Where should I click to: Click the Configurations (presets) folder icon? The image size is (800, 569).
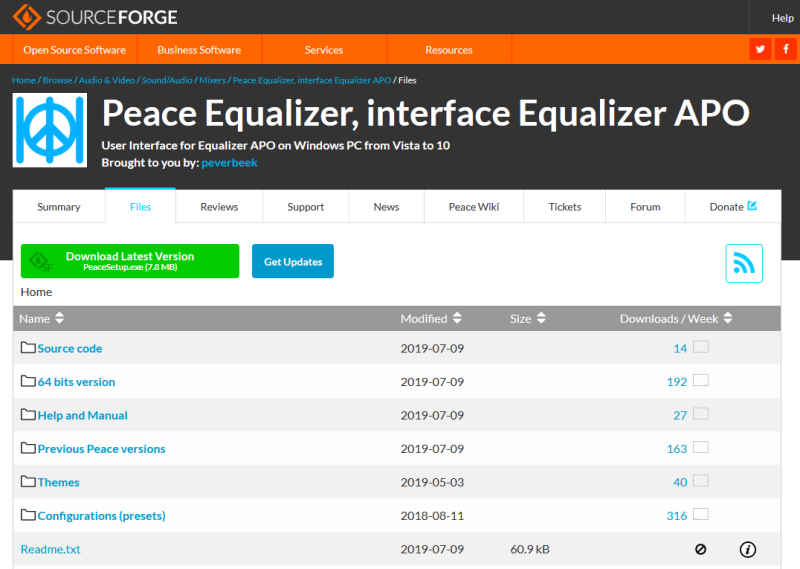coord(28,515)
